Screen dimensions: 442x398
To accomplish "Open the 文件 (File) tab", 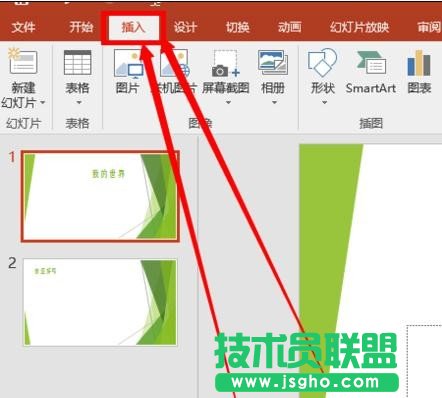I will pyautogui.click(x=23, y=27).
